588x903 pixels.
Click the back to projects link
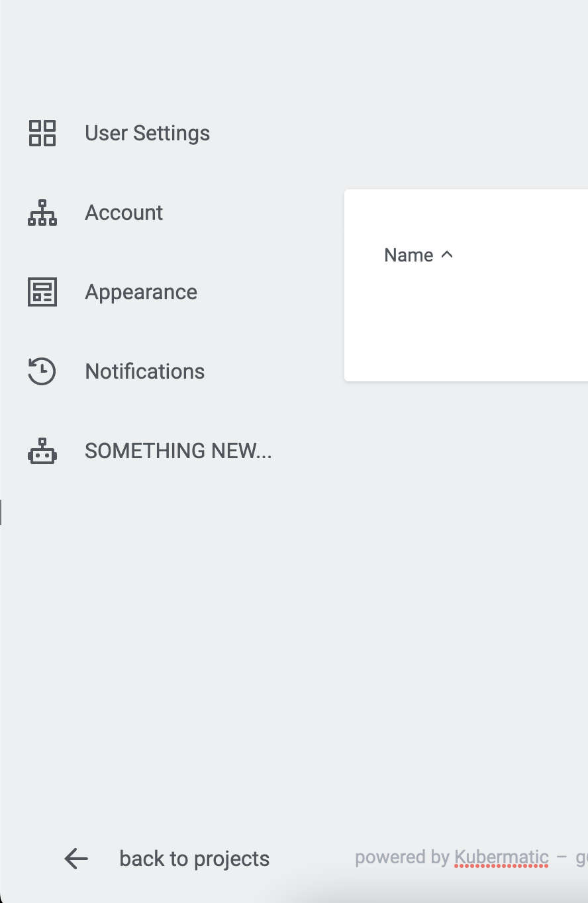point(194,859)
